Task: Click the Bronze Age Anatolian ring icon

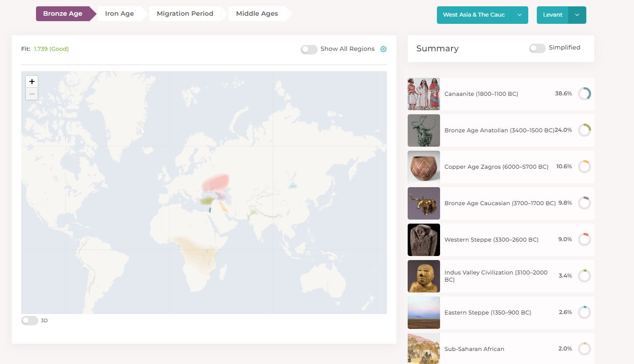Action: click(584, 130)
